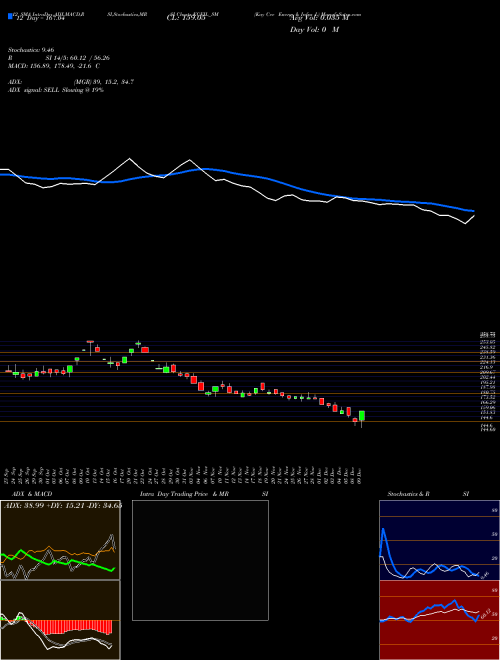Click the 'Day Vol: 0 M' label
The image size is (500, 660).
[314, 30]
